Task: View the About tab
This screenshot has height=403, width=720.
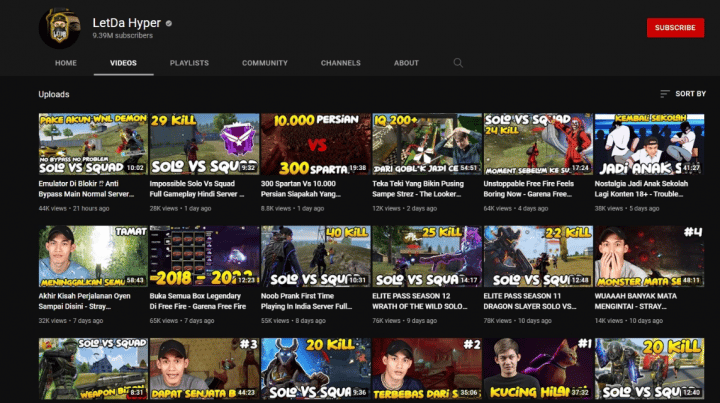Action: (x=406, y=63)
